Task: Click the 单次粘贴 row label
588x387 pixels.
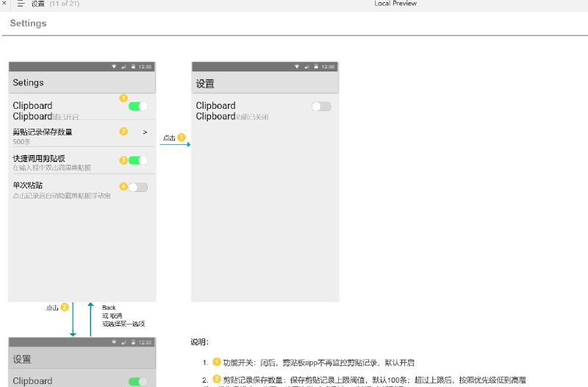Action: 27,185
